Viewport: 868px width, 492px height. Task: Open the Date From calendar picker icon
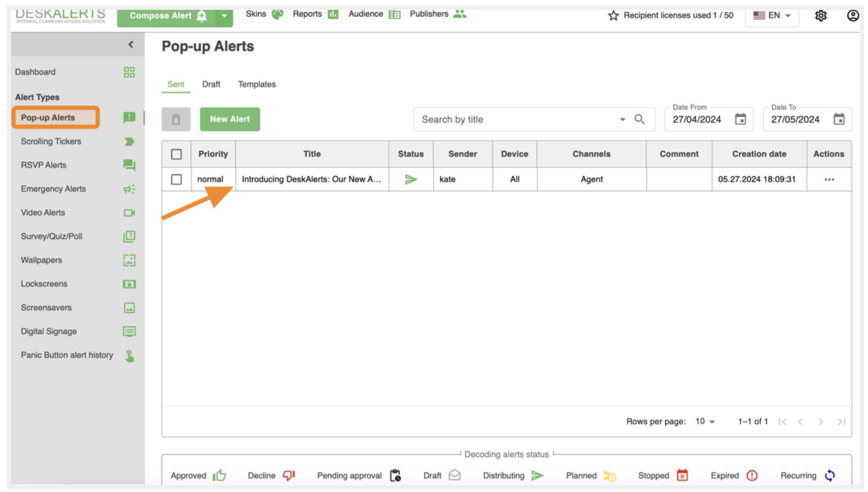pyautogui.click(x=740, y=119)
